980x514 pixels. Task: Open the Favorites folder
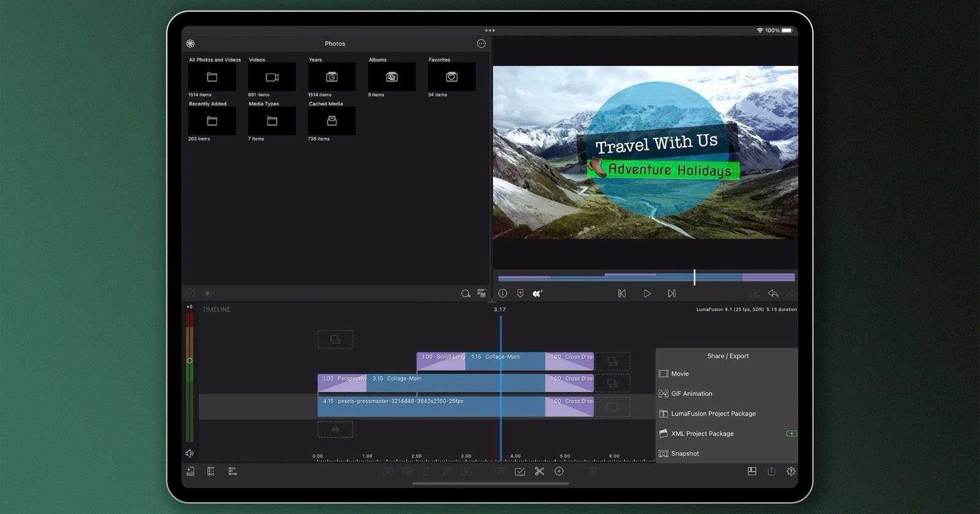[x=451, y=77]
